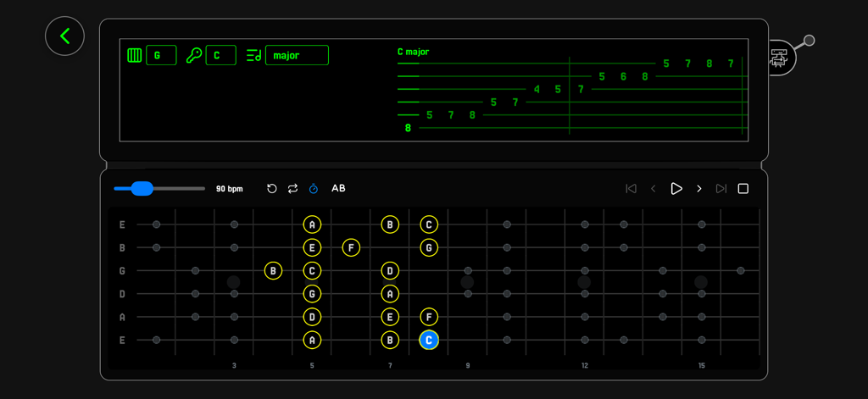Click the reset counterclockwise arrow icon

(272, 189)
